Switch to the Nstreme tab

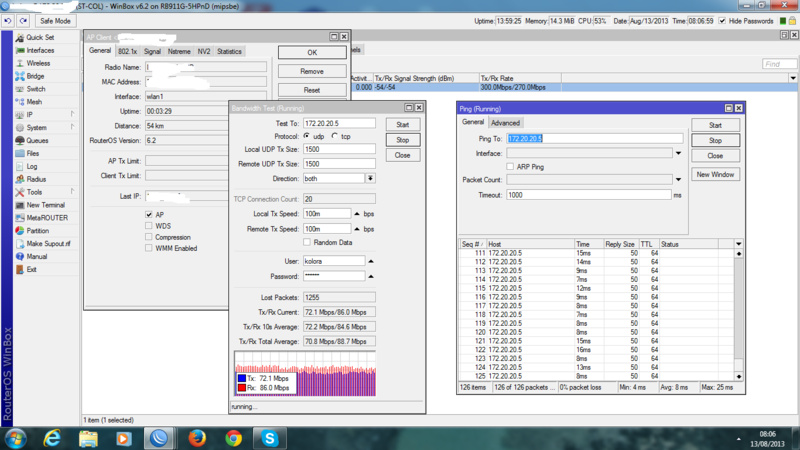click(178, 51)
